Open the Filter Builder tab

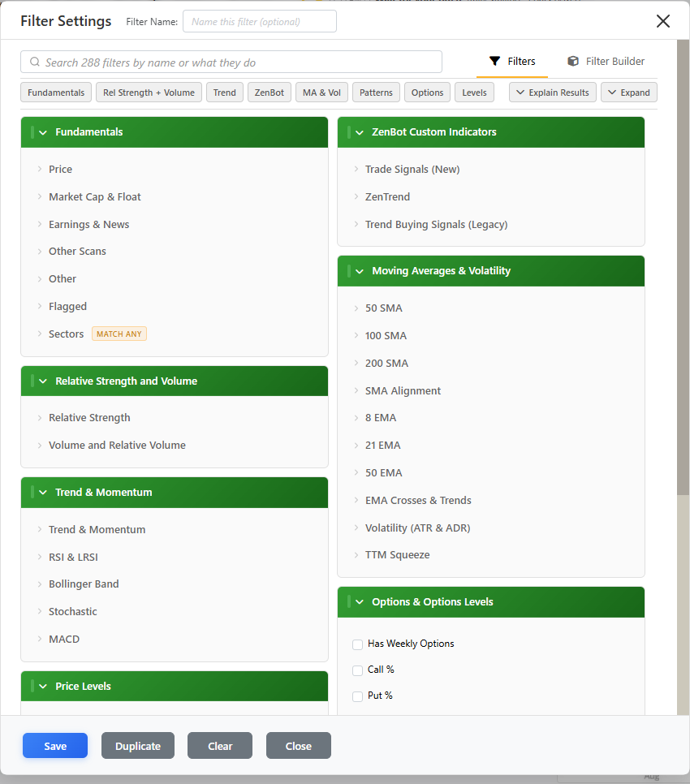606,61
